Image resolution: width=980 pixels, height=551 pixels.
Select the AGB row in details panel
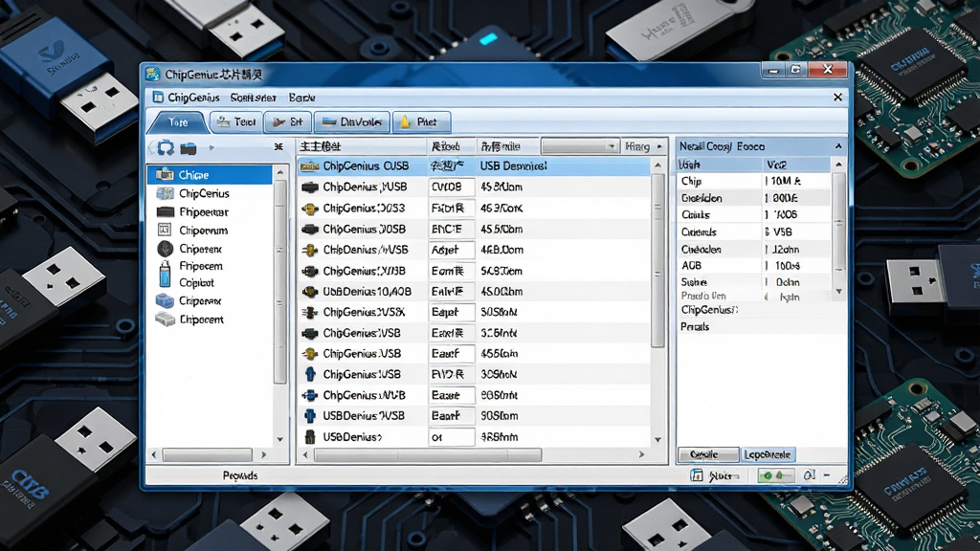coord(754,265)
